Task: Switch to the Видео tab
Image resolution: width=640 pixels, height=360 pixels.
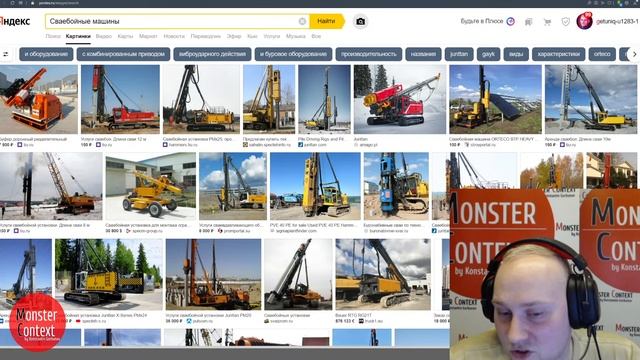Action: pyautogui.click(x=104, y=36)
